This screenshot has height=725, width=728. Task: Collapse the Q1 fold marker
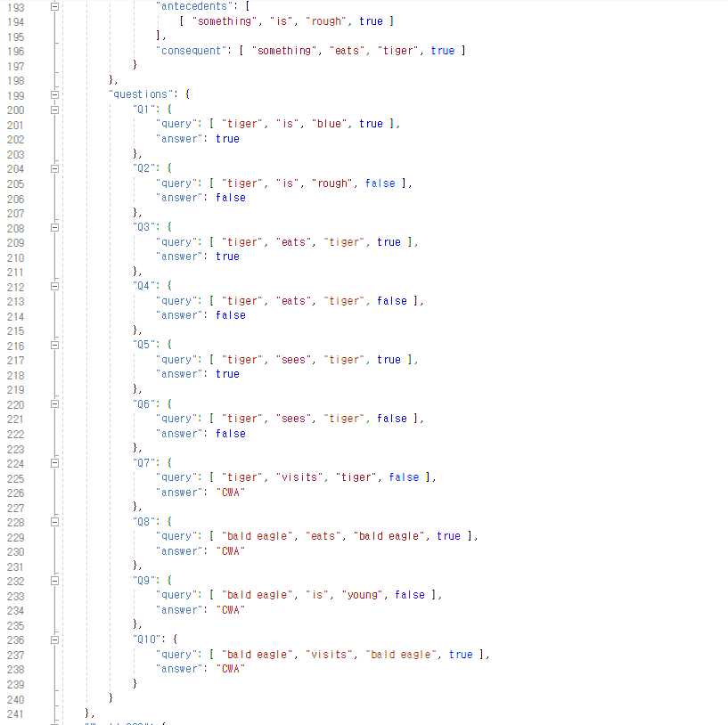click(54, 110)
